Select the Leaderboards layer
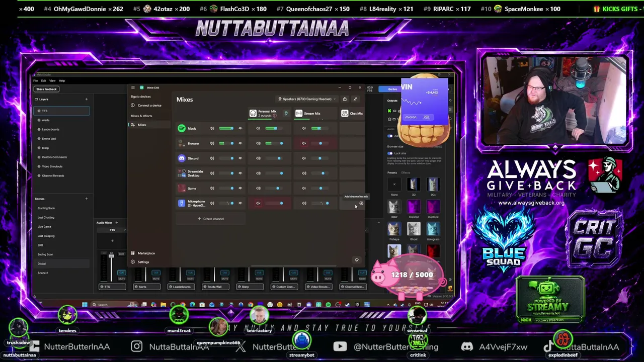 [61, 129]
